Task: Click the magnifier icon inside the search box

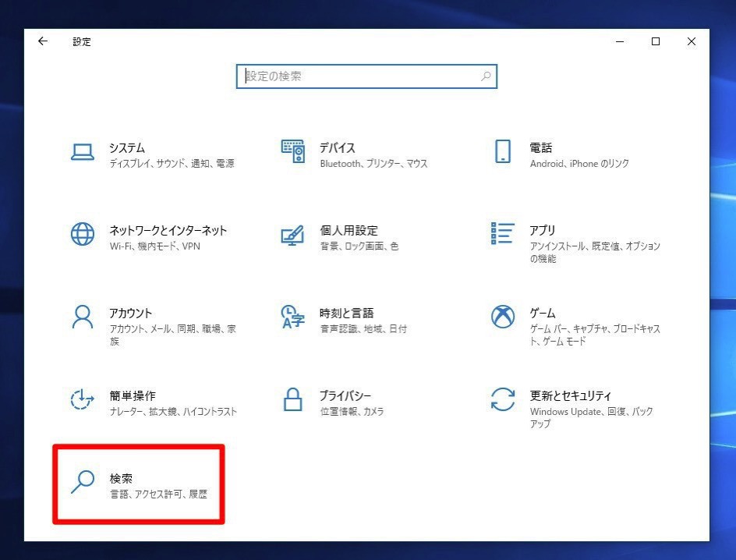Action: pos(486,76)
